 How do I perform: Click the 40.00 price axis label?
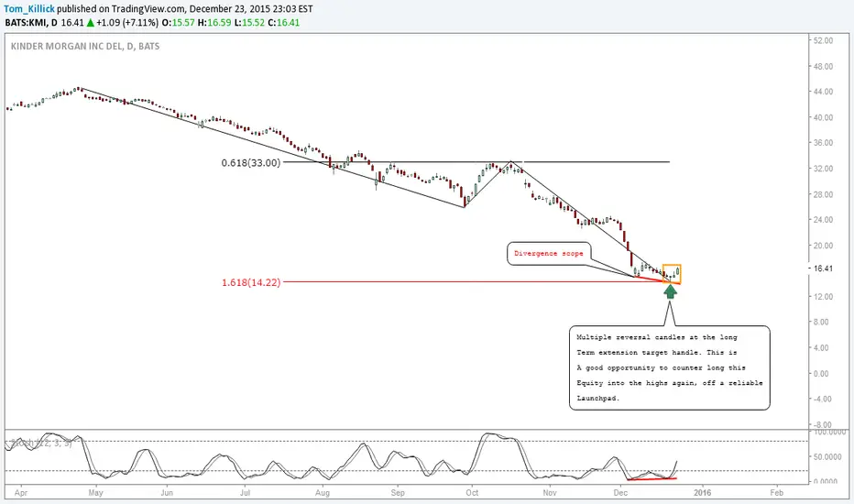pos(823,117)
